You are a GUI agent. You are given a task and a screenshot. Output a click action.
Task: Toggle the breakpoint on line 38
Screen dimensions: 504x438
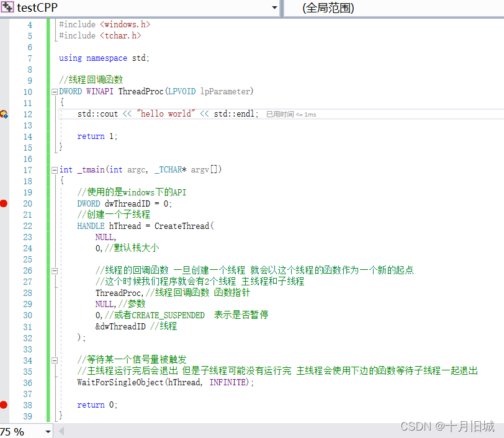[4, 405]
